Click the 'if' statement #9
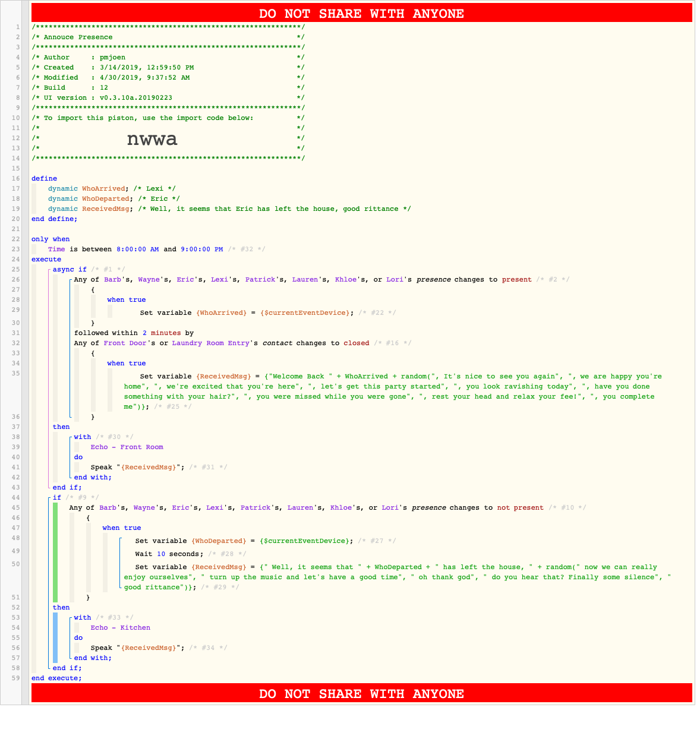700x742 pixels. 76,497
